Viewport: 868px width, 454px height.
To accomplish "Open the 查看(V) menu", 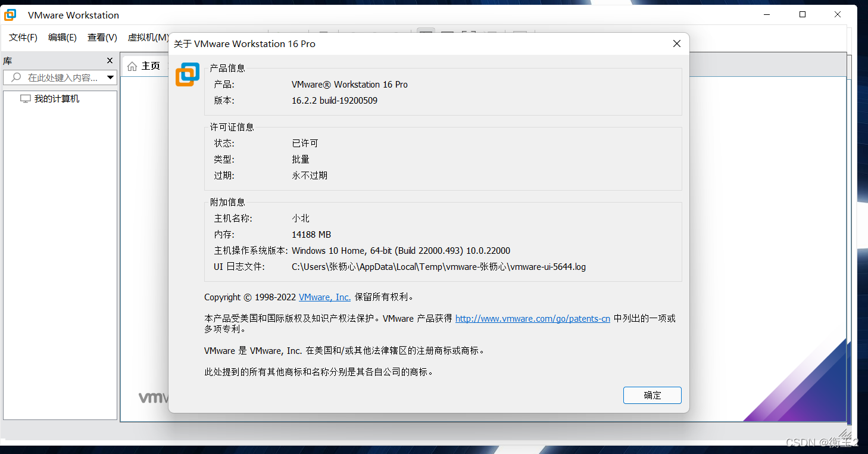I will (102, 38).
